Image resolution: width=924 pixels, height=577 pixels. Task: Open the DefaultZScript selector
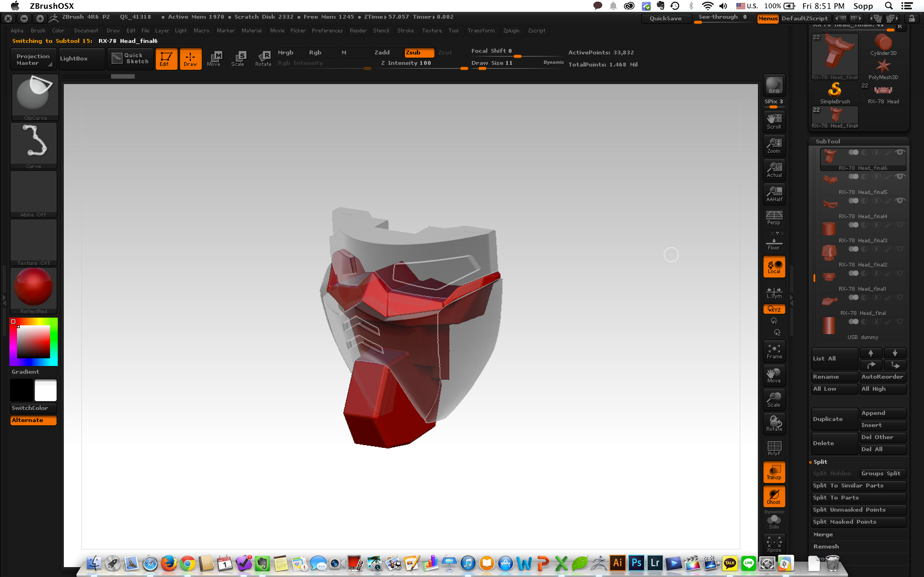[805, 18]
